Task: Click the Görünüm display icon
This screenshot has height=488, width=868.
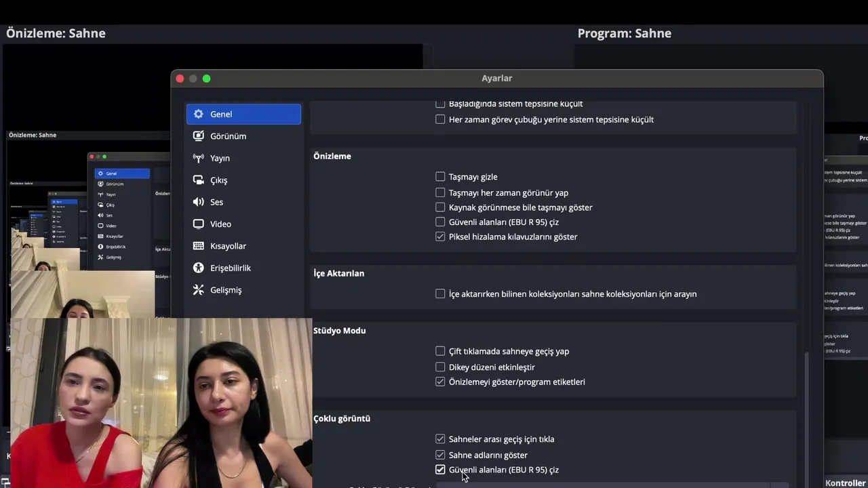Action: click(x=198, y=136)
